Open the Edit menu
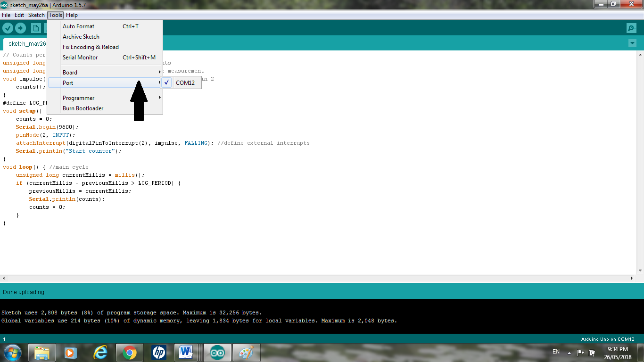The height and width of the screenshot is (362, 644). pos(19,15)
